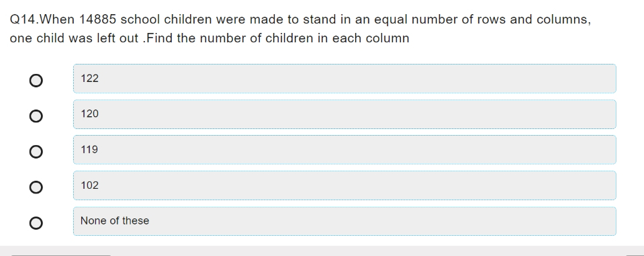The height and width of the screenshot is (256, 644).
Task: Click the None of these answer box
Action: (344, 221)
